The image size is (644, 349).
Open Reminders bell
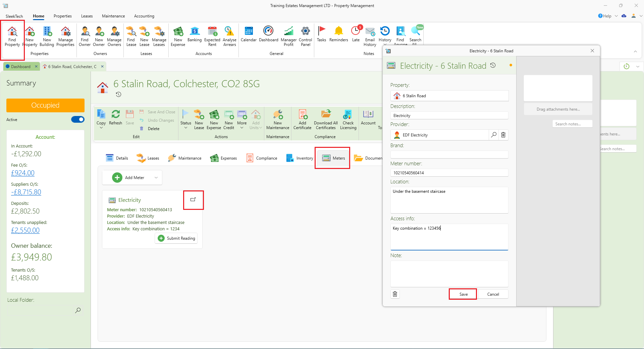pyautogui.click(x=339, y=34)
